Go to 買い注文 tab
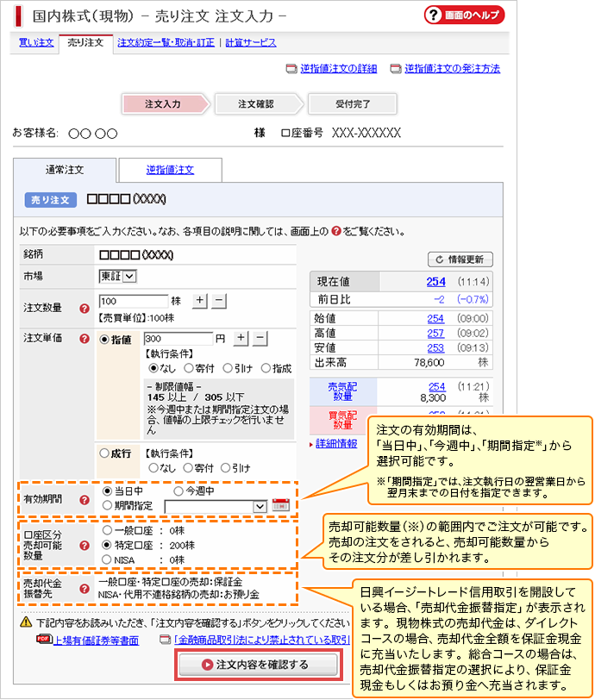Screen dimensions: 595x700 pyautogui.click(x=36, y=42)
